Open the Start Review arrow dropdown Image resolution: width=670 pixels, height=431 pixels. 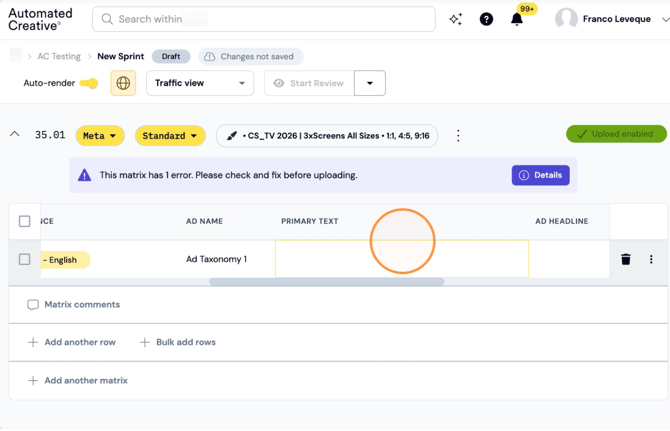pos(370,83)
